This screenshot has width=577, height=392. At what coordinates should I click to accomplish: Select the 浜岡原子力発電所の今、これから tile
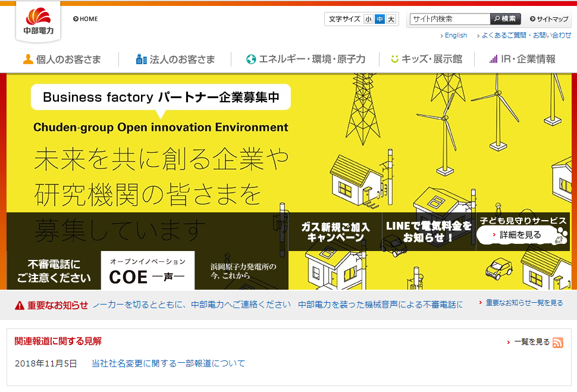pyautogui.click(x=242, y=271)
